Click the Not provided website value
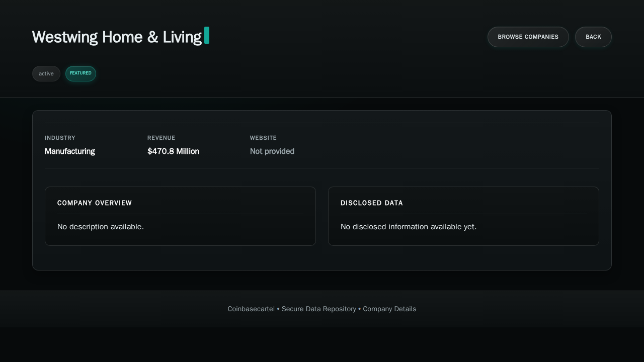The height and width of the screenshot is (362, 644). pyautogui.click(x=272, y=151)
